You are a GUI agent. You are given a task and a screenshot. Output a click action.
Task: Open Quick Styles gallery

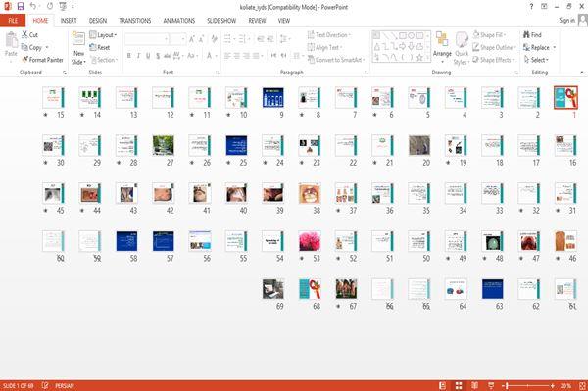point(462,48)
